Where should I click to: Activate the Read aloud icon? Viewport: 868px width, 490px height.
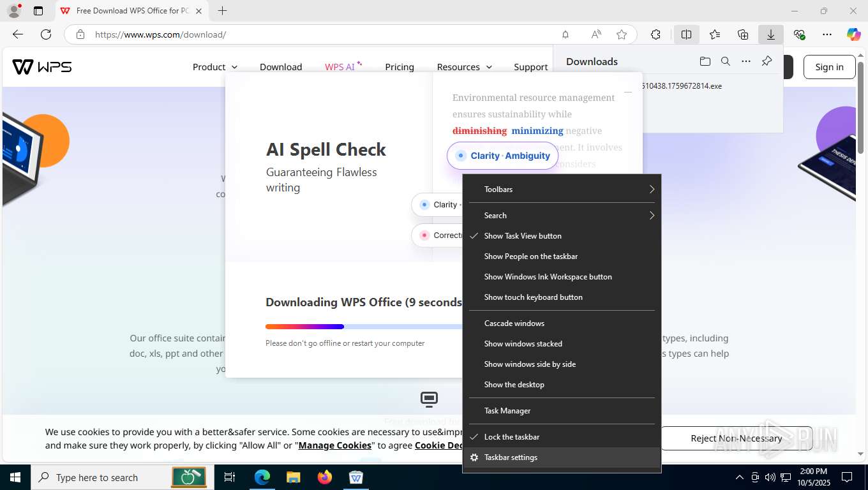596,34
